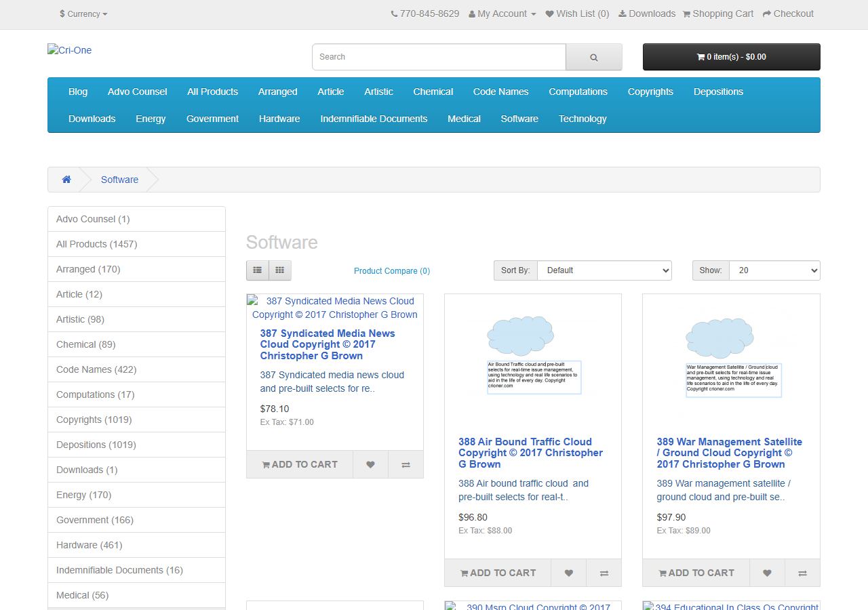Open the black cart total button
This screenshot has width=868, height=610.
pyautogui.click(x=732, y=57)
